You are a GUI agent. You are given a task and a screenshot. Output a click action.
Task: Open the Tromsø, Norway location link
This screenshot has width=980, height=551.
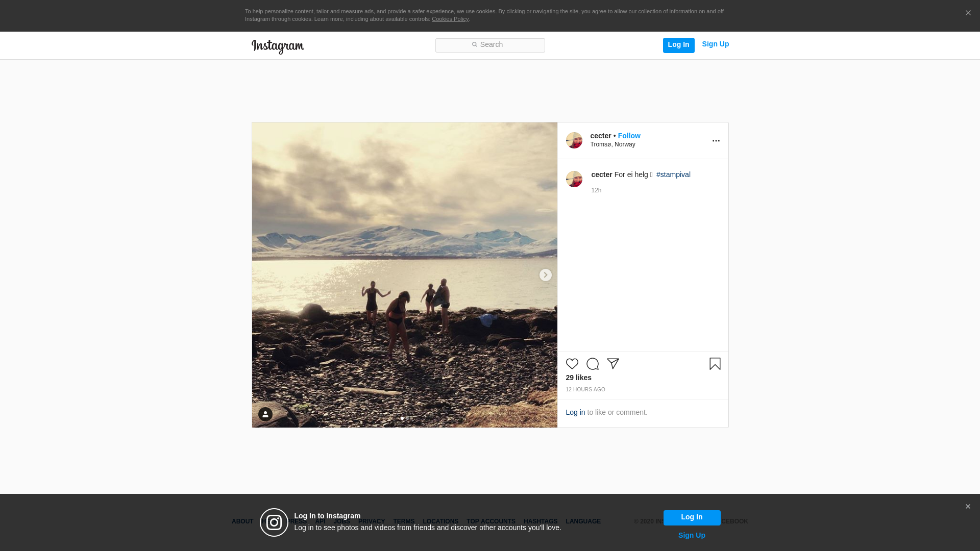[x=613, y=144]
